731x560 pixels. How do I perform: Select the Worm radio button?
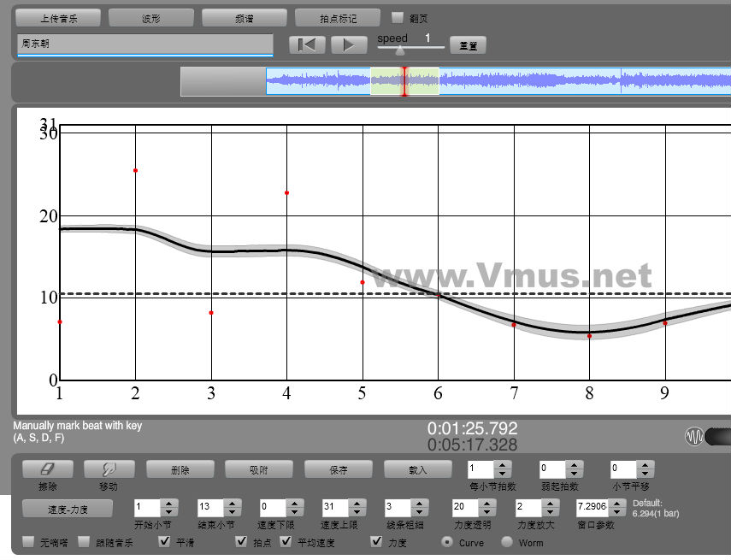(507, 542)
